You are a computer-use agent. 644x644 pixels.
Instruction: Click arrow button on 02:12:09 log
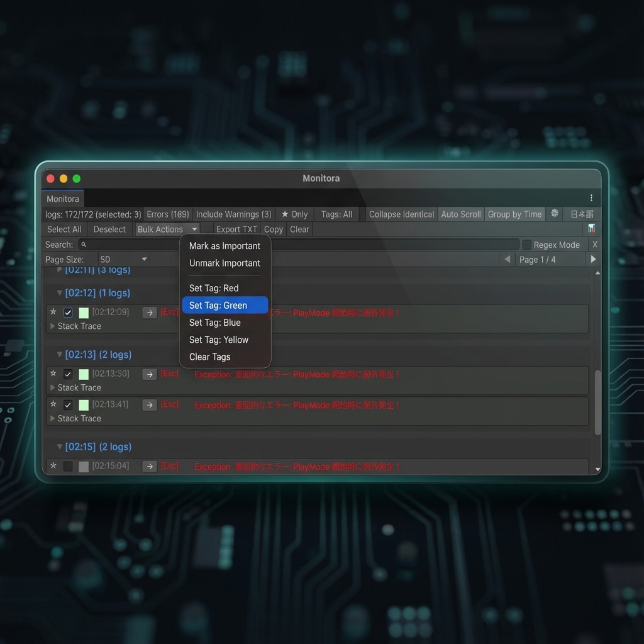[150, 313]
